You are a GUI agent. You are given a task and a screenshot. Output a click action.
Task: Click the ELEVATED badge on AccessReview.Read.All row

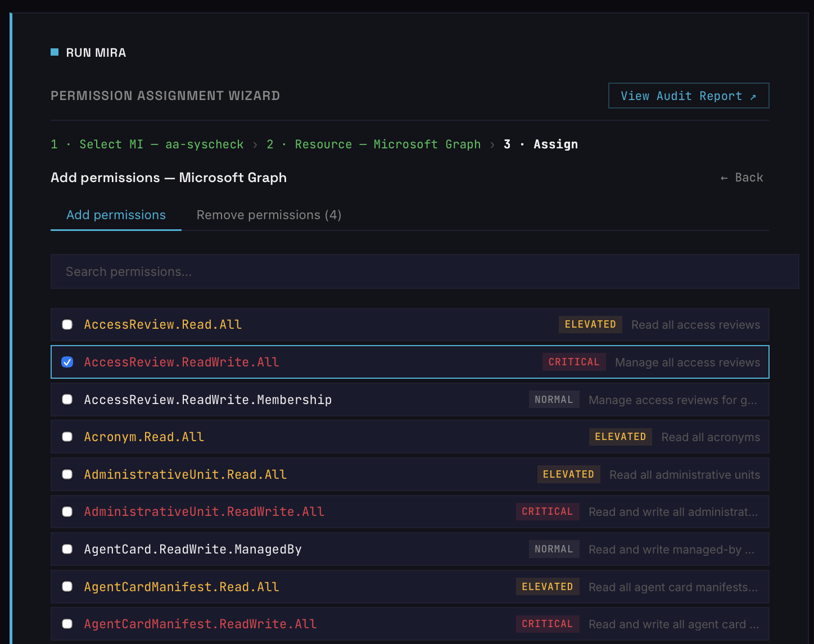point(590,324)
